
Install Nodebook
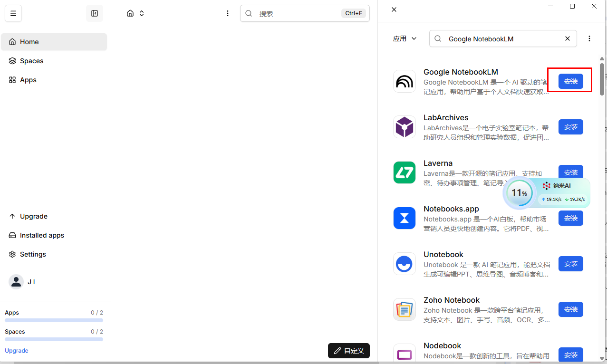(571, 355)
